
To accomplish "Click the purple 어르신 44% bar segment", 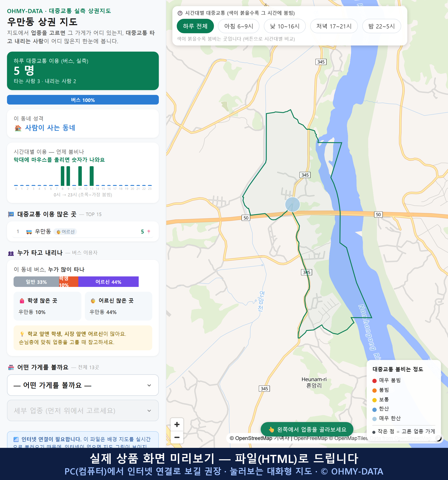I will click(x=108, y=282).
